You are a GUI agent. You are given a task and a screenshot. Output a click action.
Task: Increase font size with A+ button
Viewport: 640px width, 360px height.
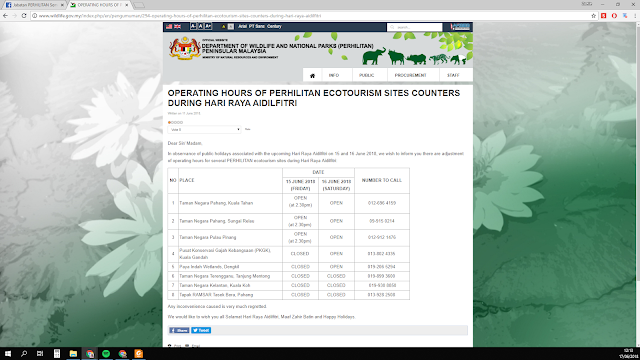tap(208, 27)
